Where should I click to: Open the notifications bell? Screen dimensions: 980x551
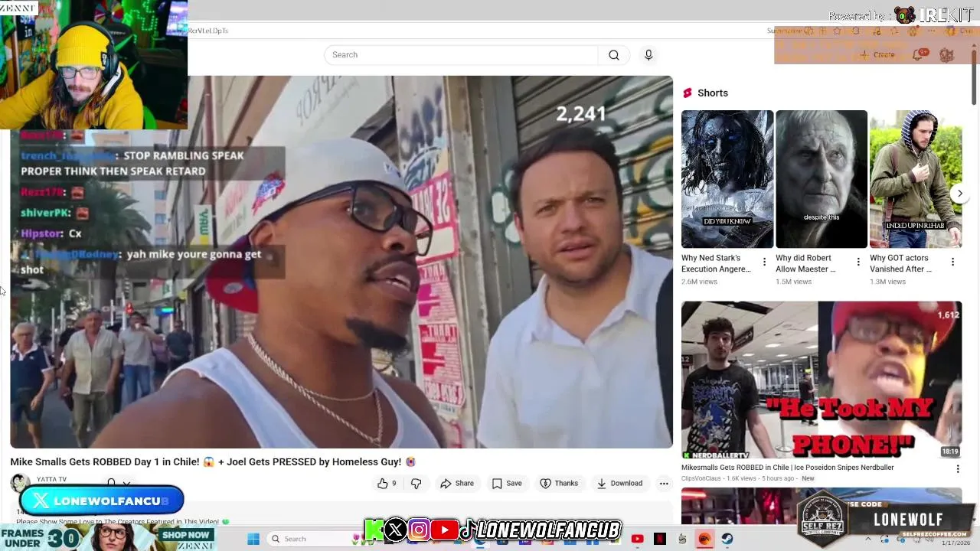(918, 55)
